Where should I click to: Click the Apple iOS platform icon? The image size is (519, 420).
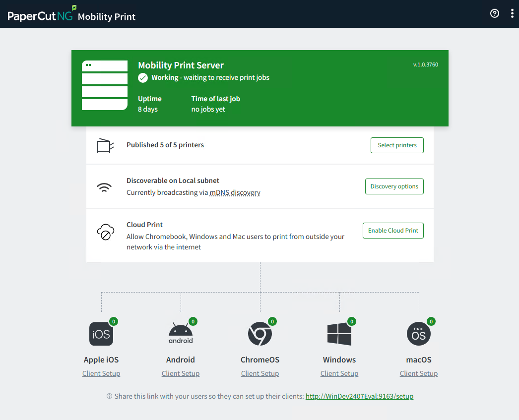click(101, 334)
